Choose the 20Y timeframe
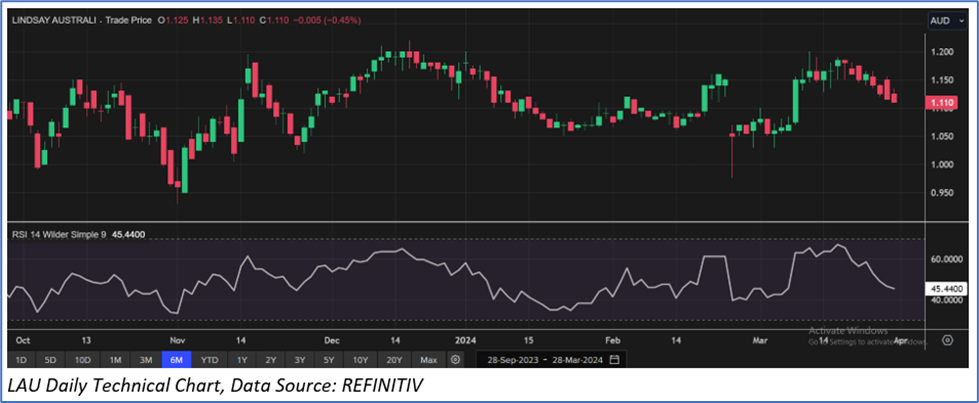Viewport: 979px width, 403px height. pos(394,359)
